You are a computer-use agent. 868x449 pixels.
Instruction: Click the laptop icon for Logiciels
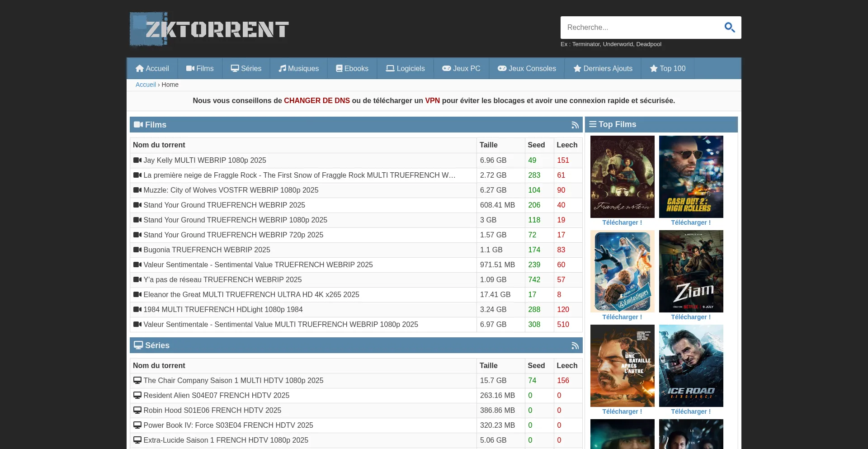pyautogui.click(x=390, y=69)
